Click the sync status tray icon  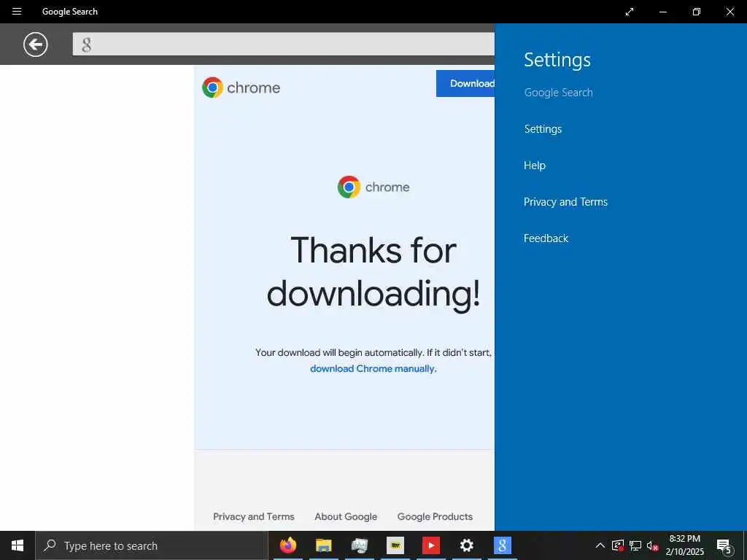pos(618,545)
